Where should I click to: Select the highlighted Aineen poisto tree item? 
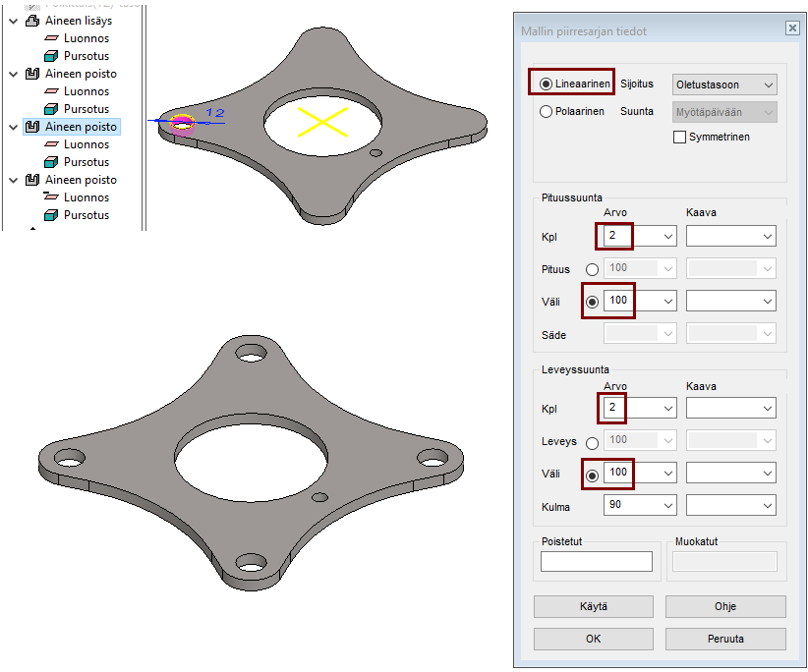click(81, 127)
